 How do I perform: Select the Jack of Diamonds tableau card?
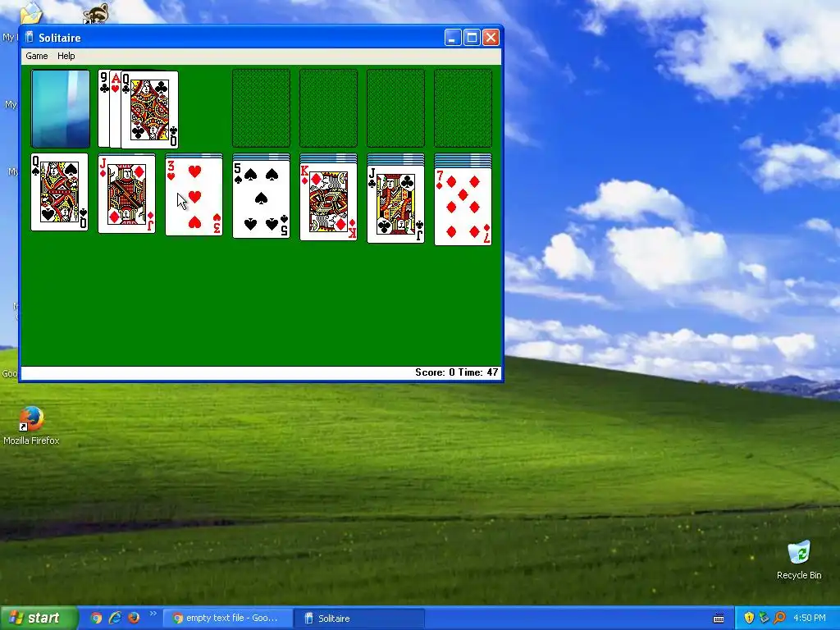pyautogui.click(x=127, y=194)
